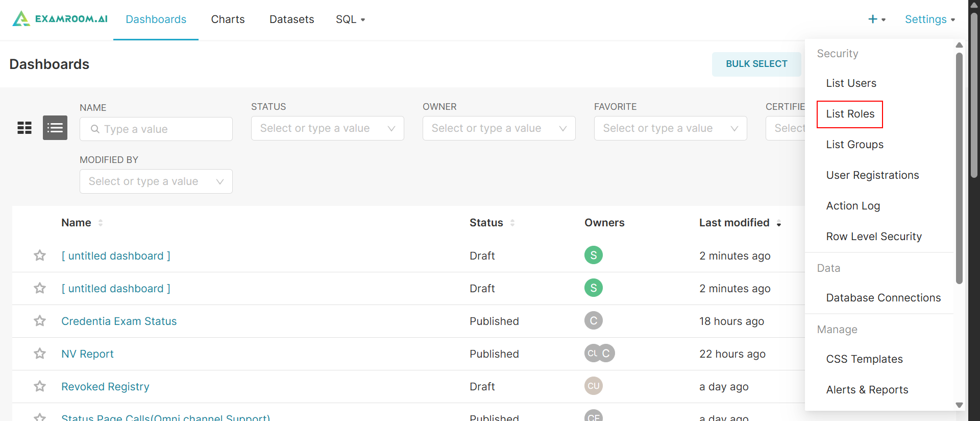This screenshot has width=980, height=421.
Task: Go to the Charts tab
Action: click(x=228, y=19)
